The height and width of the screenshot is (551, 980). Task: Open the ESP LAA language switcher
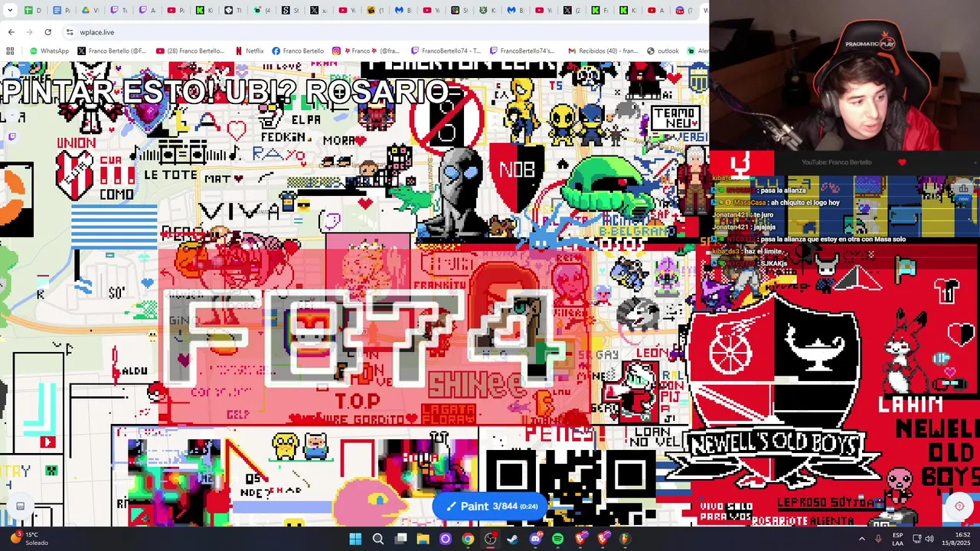(897, 539)
